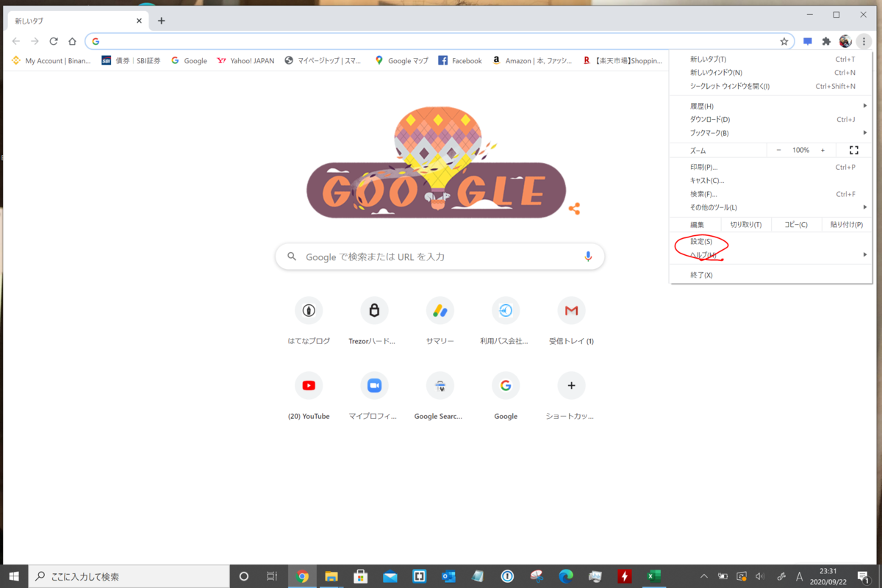
Task: Open シークレット ウィンドウを開く(I)
Action: 771,86
